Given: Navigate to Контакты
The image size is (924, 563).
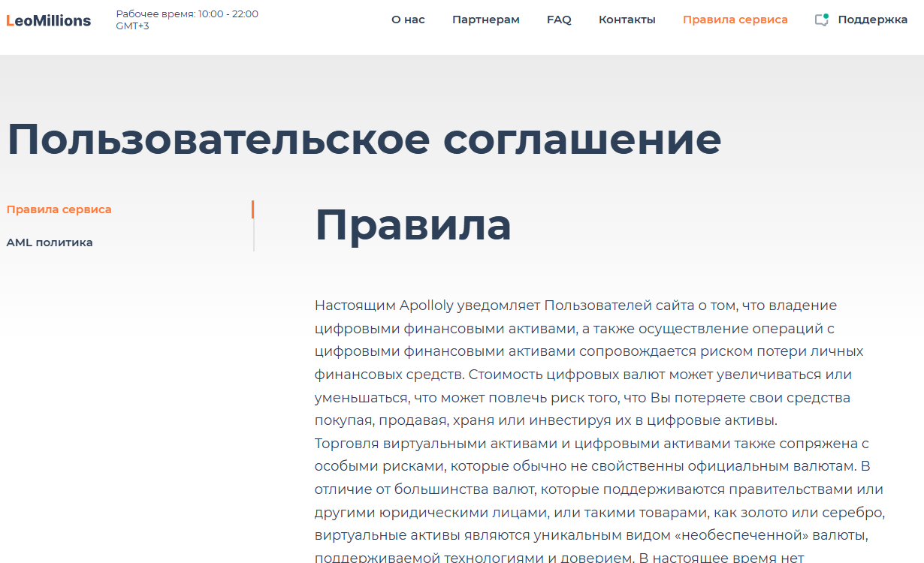Looking at the screenshot, I should 627,20.
